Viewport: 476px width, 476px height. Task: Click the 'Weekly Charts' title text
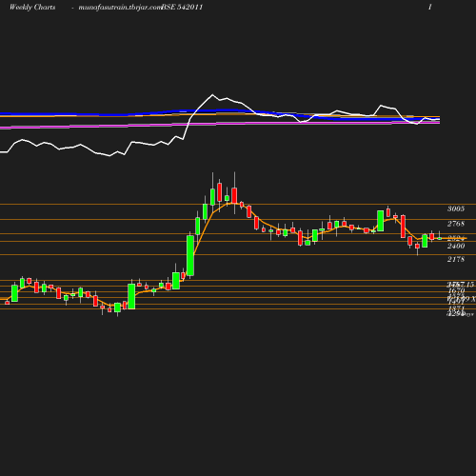pyautogui.click(x=32, y=7)
